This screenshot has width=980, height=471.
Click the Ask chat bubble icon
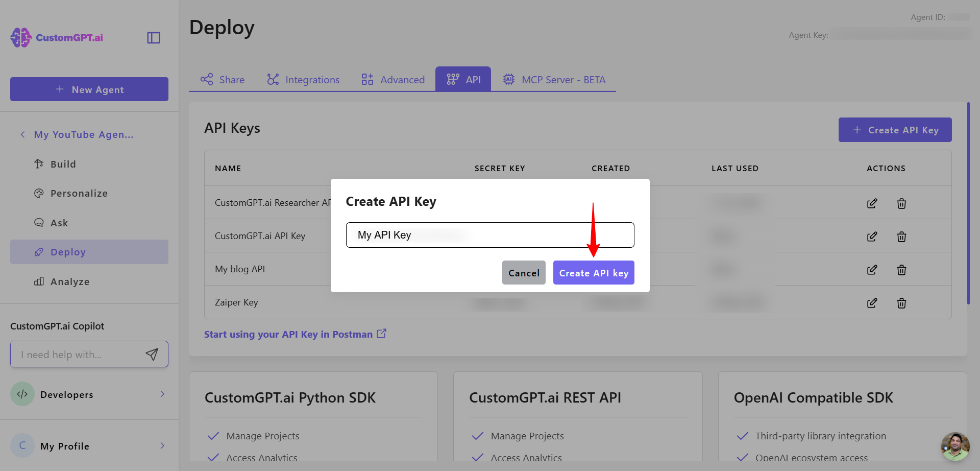(x=39, y=223)
